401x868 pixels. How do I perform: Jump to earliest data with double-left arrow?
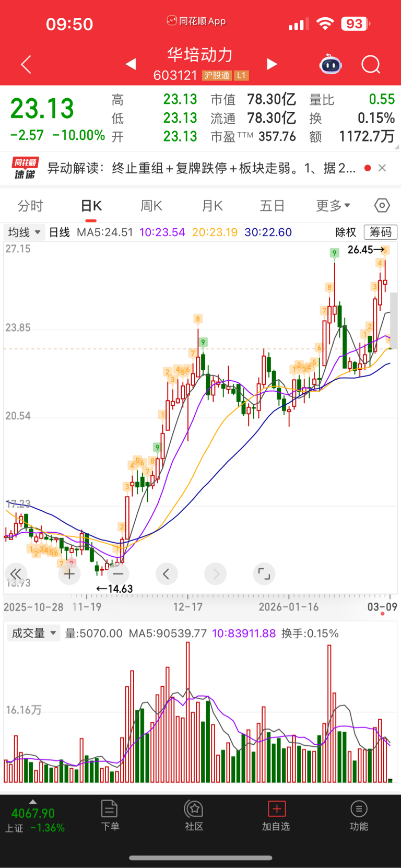(x=16, y=573)
